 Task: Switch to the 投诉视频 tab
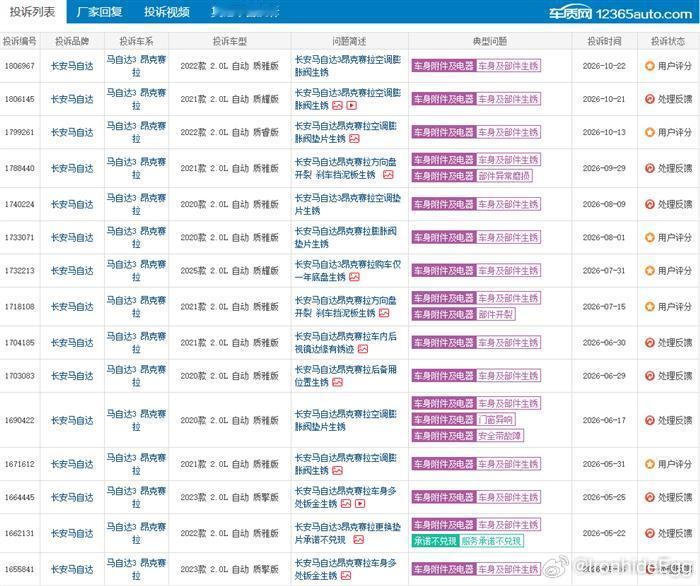pos(167,12)
